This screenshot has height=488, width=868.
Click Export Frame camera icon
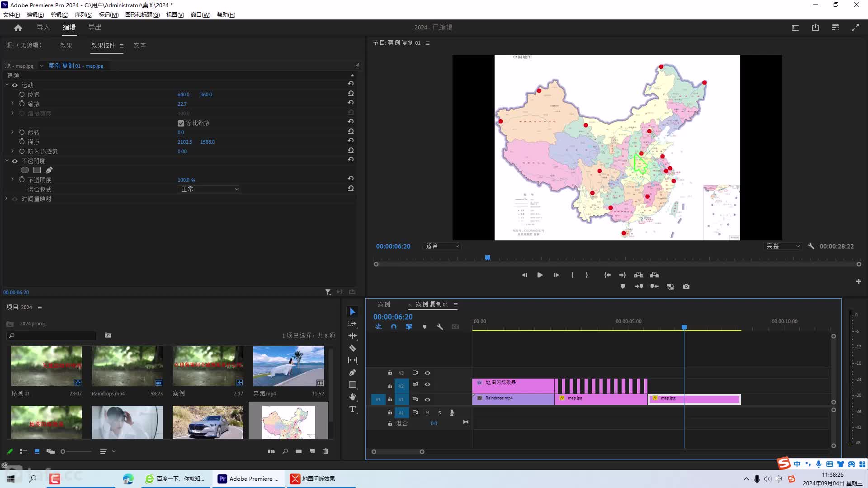(686, 286)
